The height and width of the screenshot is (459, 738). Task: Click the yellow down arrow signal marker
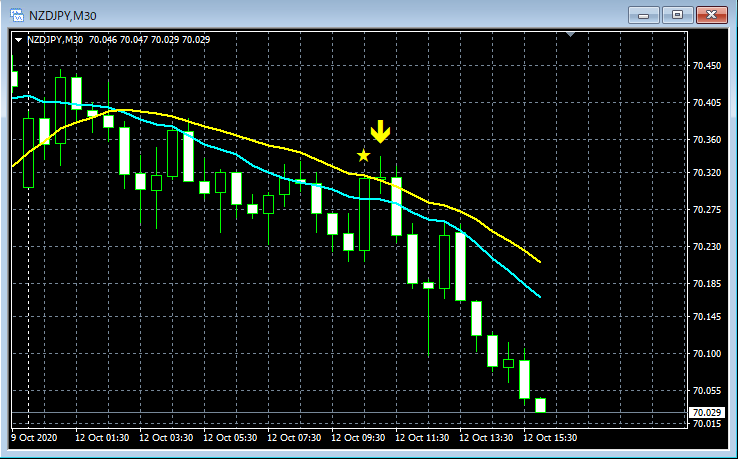(380, 131)
